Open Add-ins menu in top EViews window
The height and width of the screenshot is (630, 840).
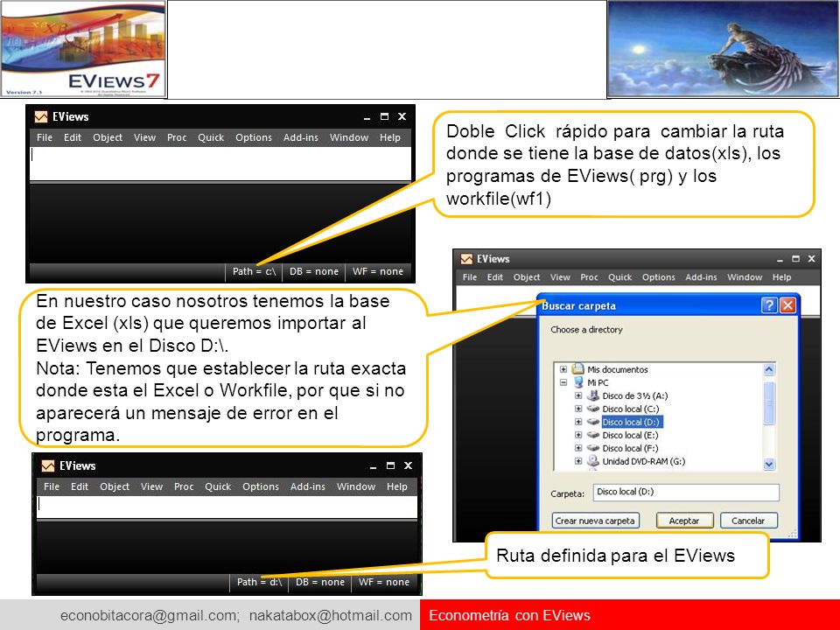[301, 137]
